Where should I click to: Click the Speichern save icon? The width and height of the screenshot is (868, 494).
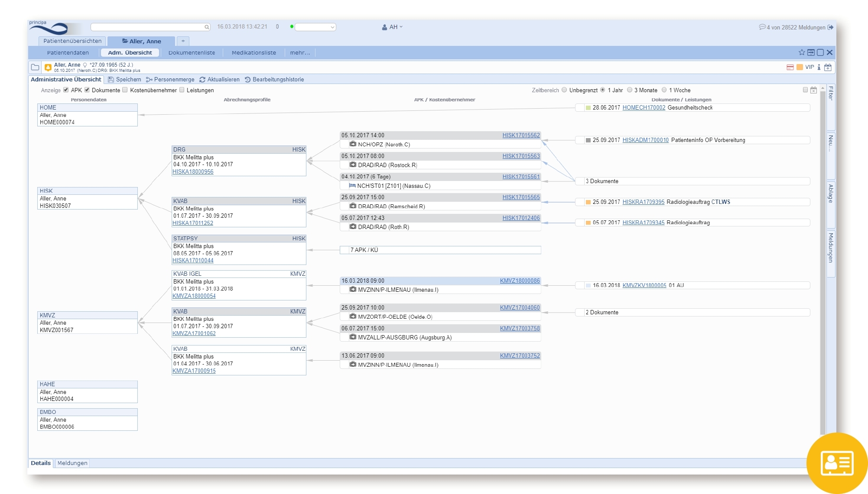pos(111,80)
